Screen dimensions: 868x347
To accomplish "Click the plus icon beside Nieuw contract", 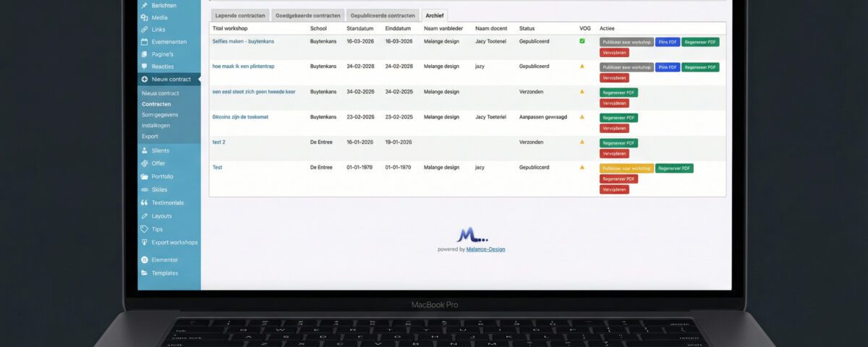I will click(145, 80).
